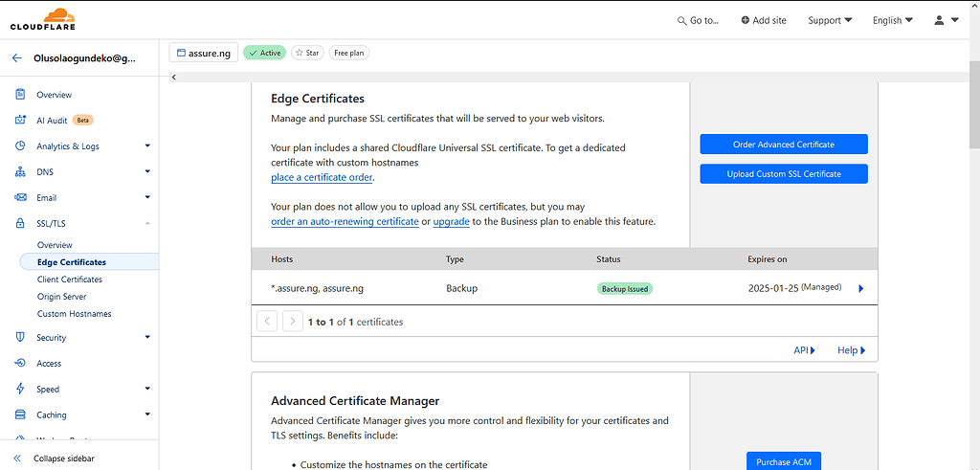Click the DNS network icon
Screen dimensions: 980x470
20,172
